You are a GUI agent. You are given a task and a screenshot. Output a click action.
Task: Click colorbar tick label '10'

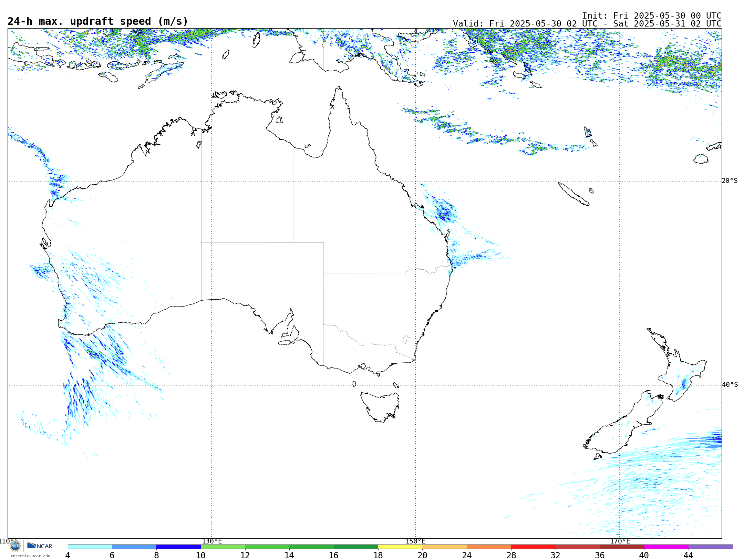(201, 555)
